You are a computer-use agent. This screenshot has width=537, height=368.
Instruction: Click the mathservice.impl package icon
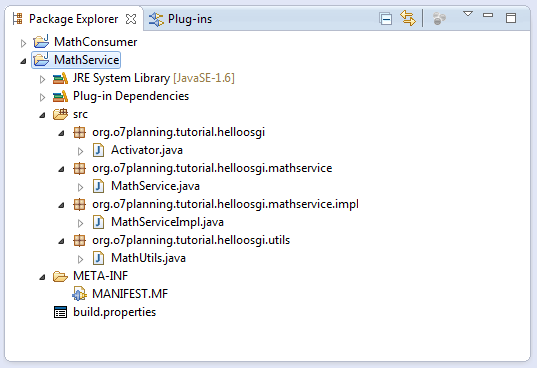[x=79, y=204]
